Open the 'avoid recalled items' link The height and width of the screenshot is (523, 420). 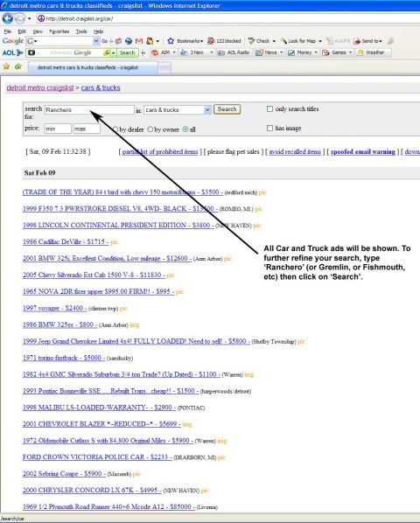[x=295, y=152]
